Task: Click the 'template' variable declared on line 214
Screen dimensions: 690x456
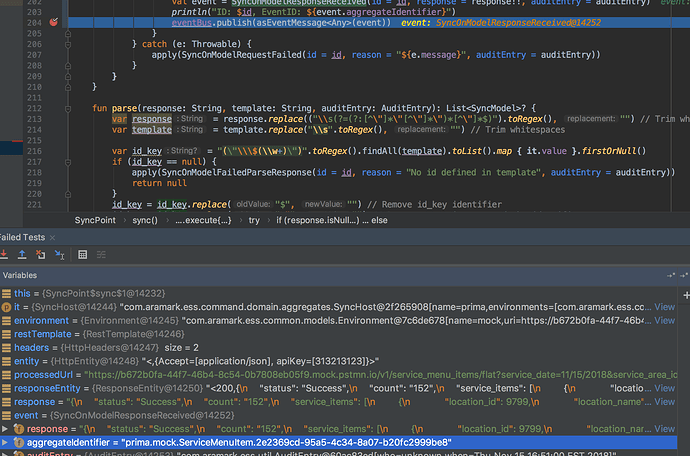Action: point(152,130)
